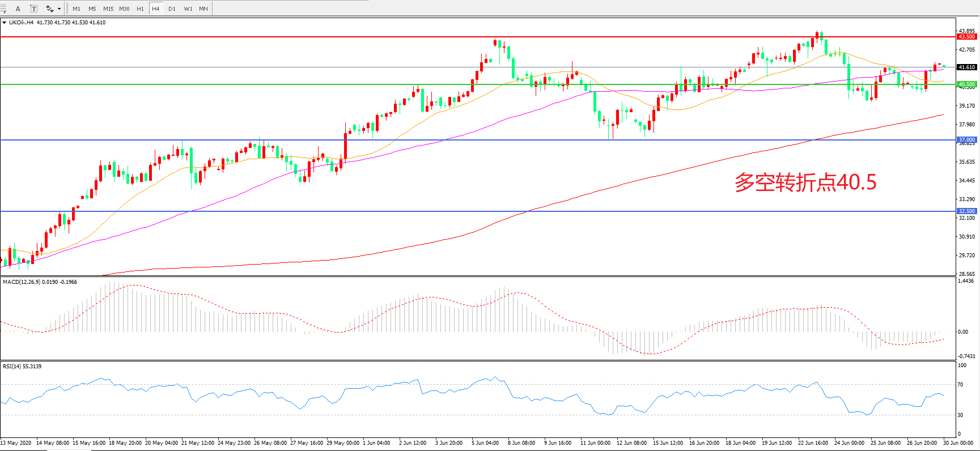Click the green 40.500 price level label

point(966,84)
